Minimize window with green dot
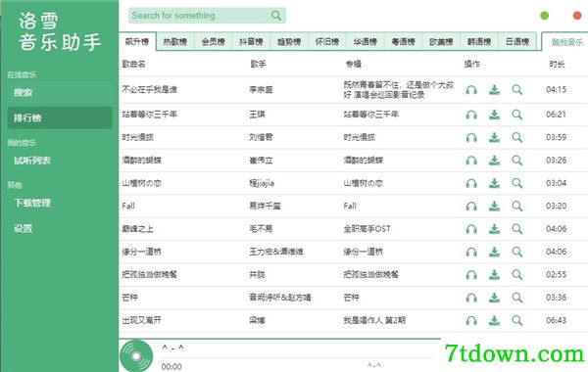This screenshot has height=372, width=588. point(545,16)
